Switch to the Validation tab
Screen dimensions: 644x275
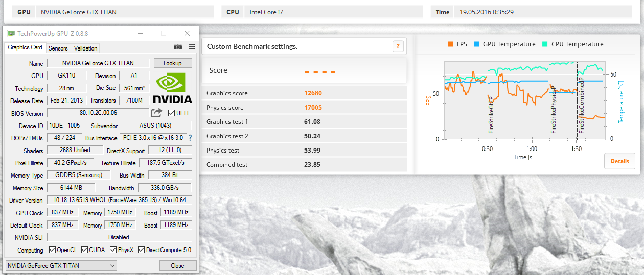[85, 48]
